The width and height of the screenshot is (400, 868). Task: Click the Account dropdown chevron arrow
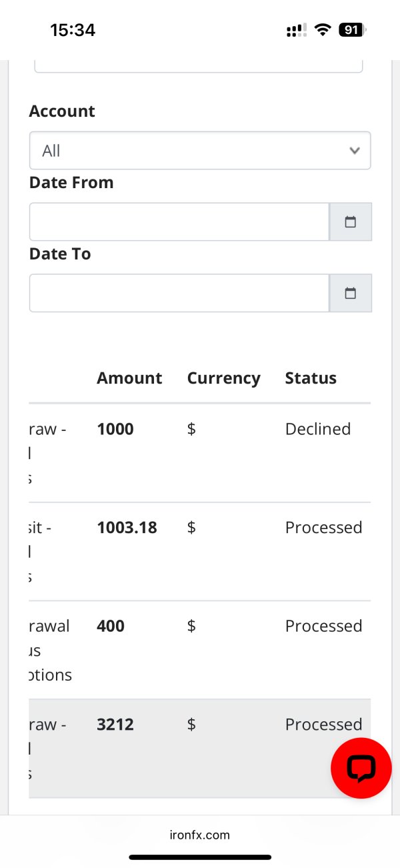(355, 151)
